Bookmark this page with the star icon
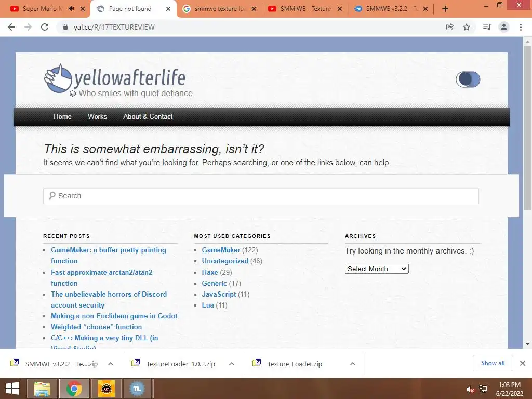532x399 pixels. 467,27
